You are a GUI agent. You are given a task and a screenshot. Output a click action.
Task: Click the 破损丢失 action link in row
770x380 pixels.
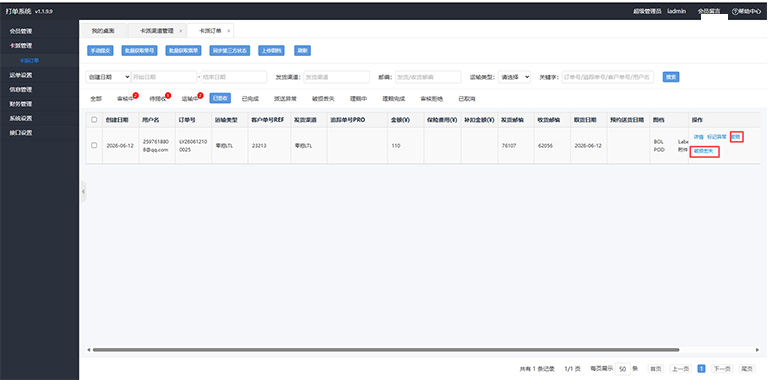point(704,152)
